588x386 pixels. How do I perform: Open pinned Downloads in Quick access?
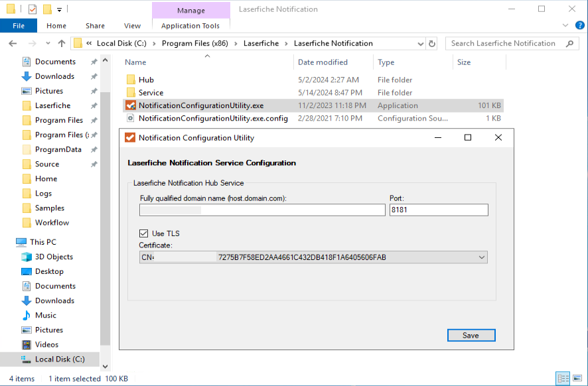click(x=54, y=76)
